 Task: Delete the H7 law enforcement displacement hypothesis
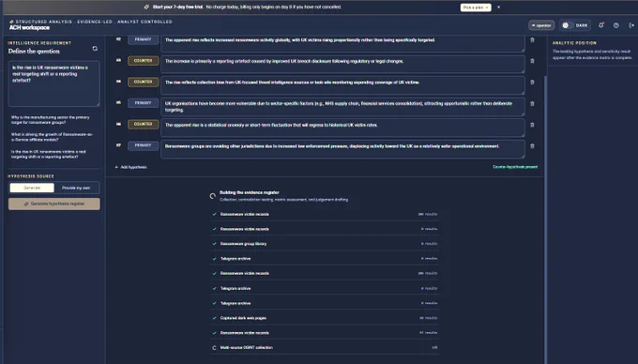tap(532, 146)
